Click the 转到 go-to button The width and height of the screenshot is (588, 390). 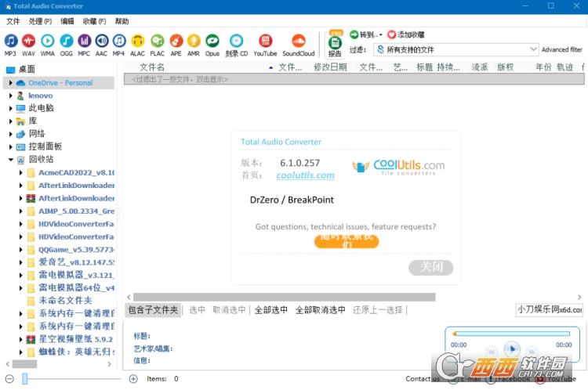(365, 34)
